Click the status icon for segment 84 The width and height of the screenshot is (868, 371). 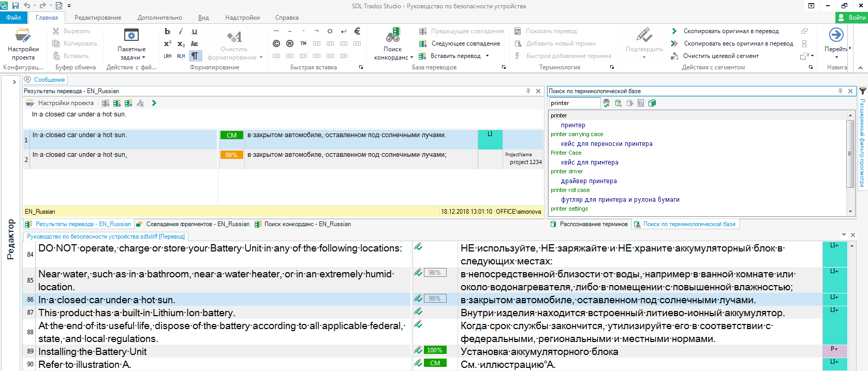click(x=418, y=247)
